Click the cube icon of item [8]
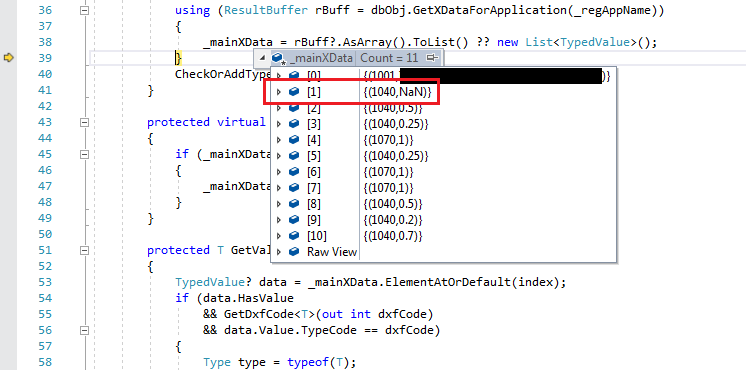Image resolution: width=746 pixels, height=370 pixels. (294, 204)
